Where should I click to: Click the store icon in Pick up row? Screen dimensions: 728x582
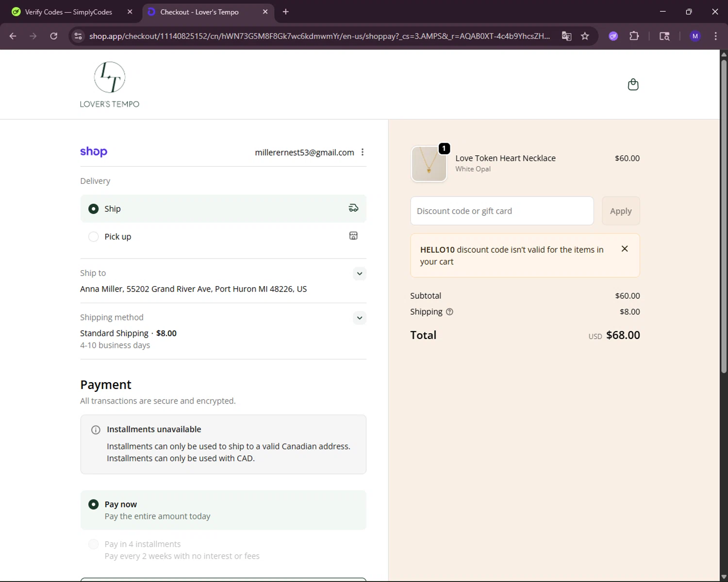coord(353,236)
